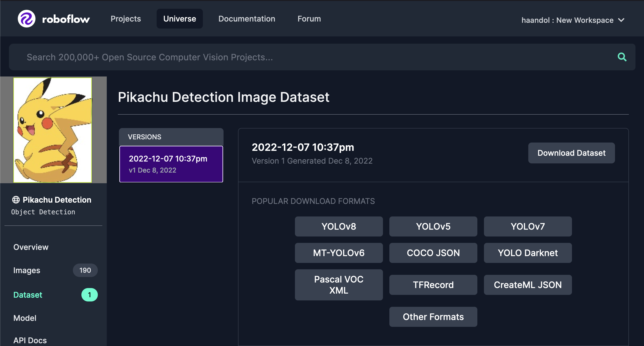Open the Projects nav item
644x346 pixels.
pos(126,19)
